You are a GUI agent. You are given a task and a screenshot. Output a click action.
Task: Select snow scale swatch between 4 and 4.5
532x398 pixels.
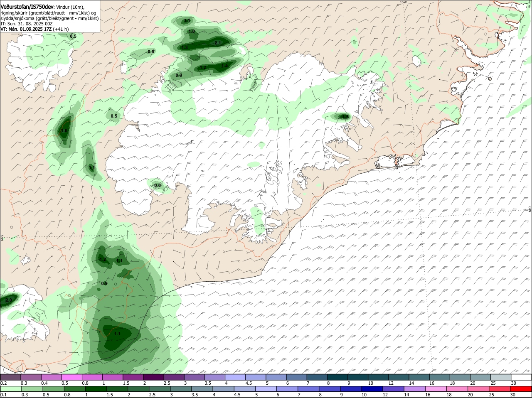click(235, 377)
